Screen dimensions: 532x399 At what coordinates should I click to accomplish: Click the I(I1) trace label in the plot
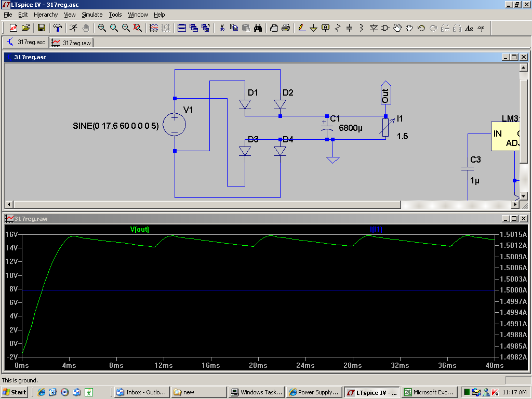tap(376, 229)
